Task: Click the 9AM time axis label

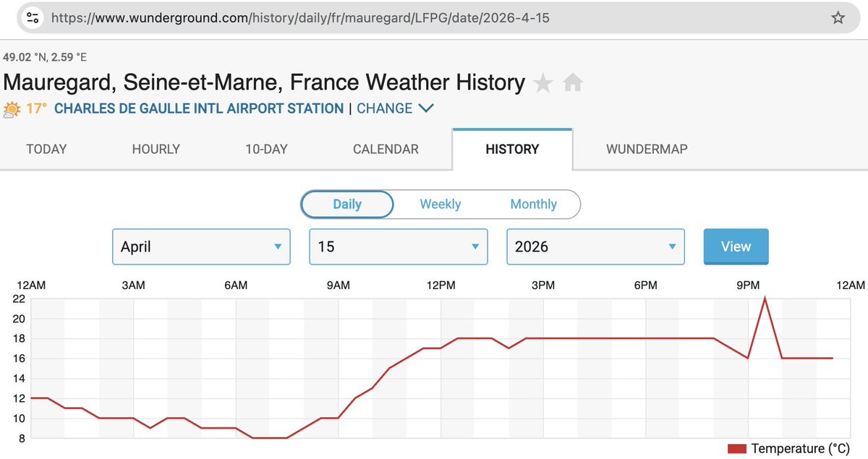Action: 338,286
